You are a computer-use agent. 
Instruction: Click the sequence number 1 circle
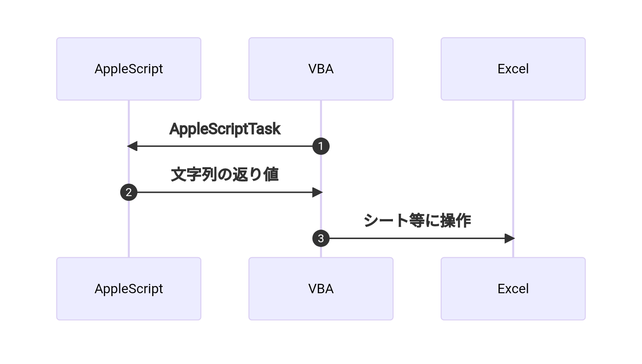point(321,146)
